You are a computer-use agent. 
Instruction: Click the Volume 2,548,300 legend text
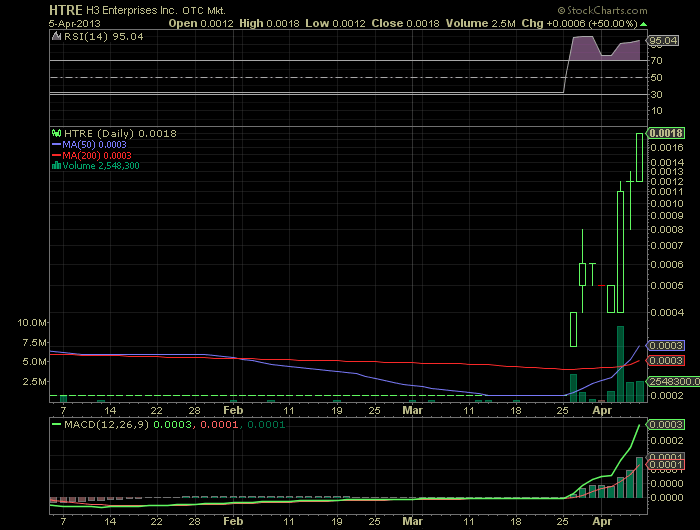[x=101, y=166]
